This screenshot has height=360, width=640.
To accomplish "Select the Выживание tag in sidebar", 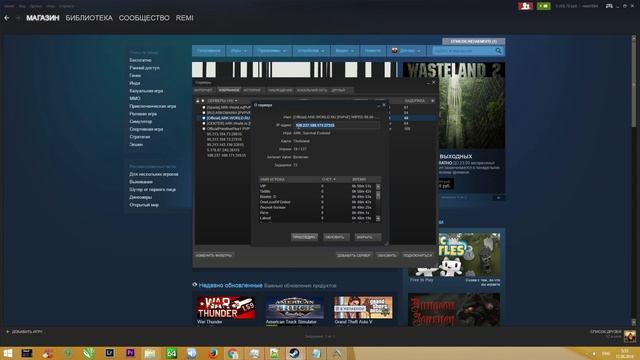I will tap(141, 182).
